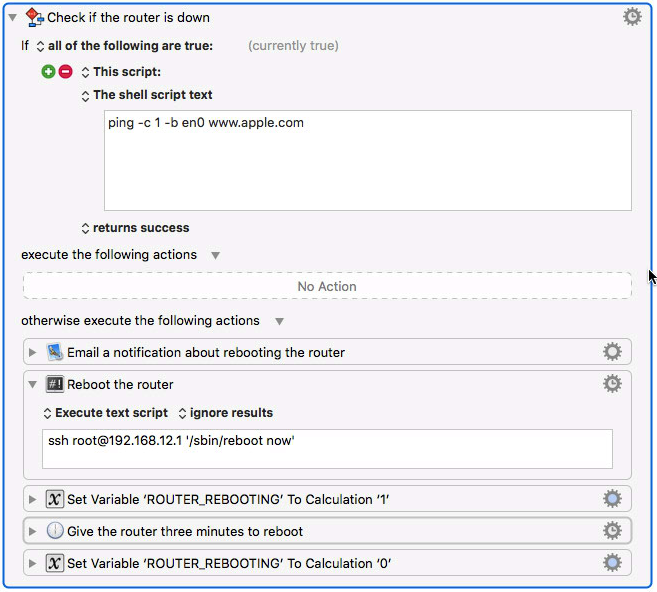Click the green add condition button
657x592 pixels.
48,72
